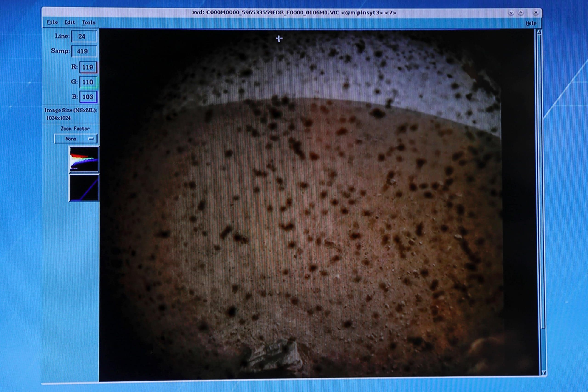The width and height of the screenshot is (588, 392).
Task: Click the red R value box
Action: 88,67
